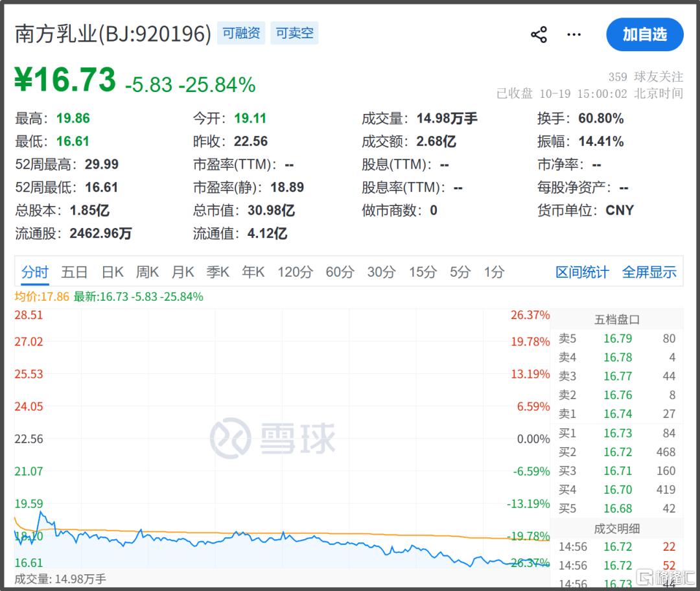Select the 买5 row at 16.68
The image size is (700, 591).
click(617, 509)
